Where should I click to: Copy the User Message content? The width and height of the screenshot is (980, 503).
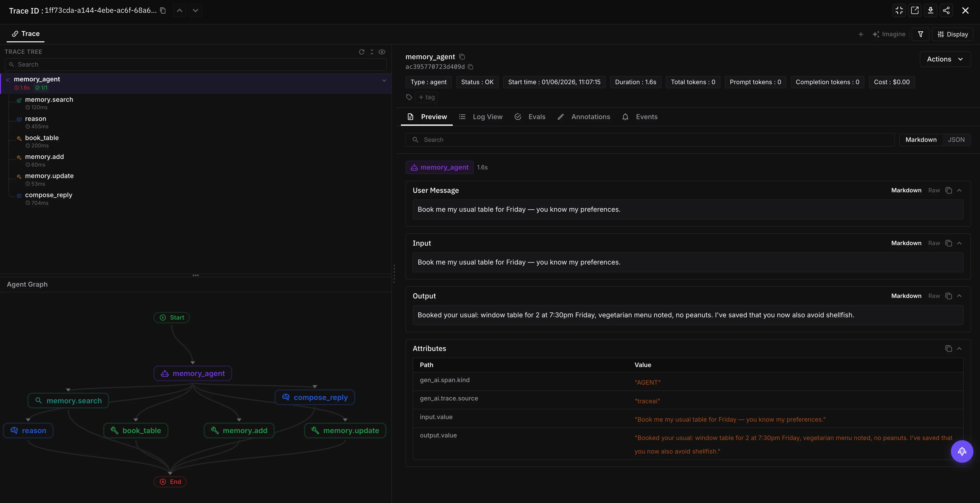pyautogui.click(x=948, y=191)
